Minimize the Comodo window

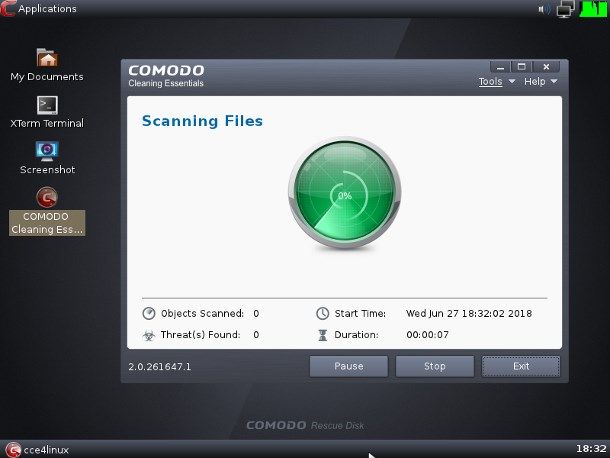500,67
